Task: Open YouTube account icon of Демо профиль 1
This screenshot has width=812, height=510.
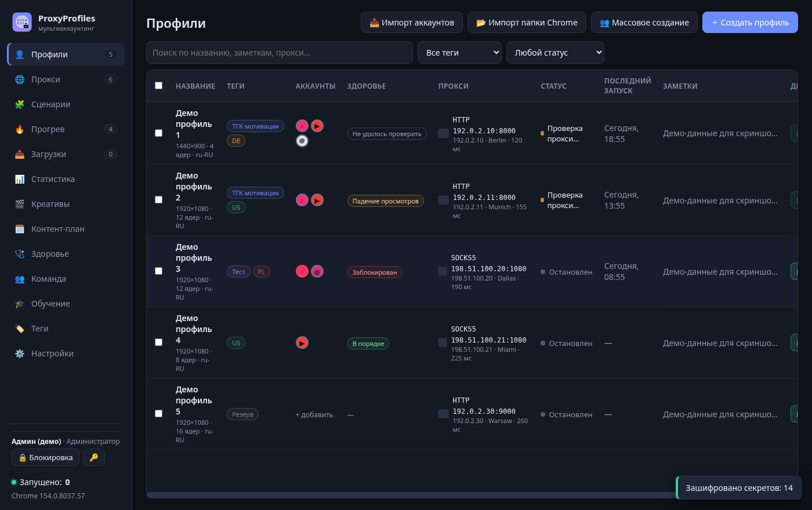Action: (317, 126)
